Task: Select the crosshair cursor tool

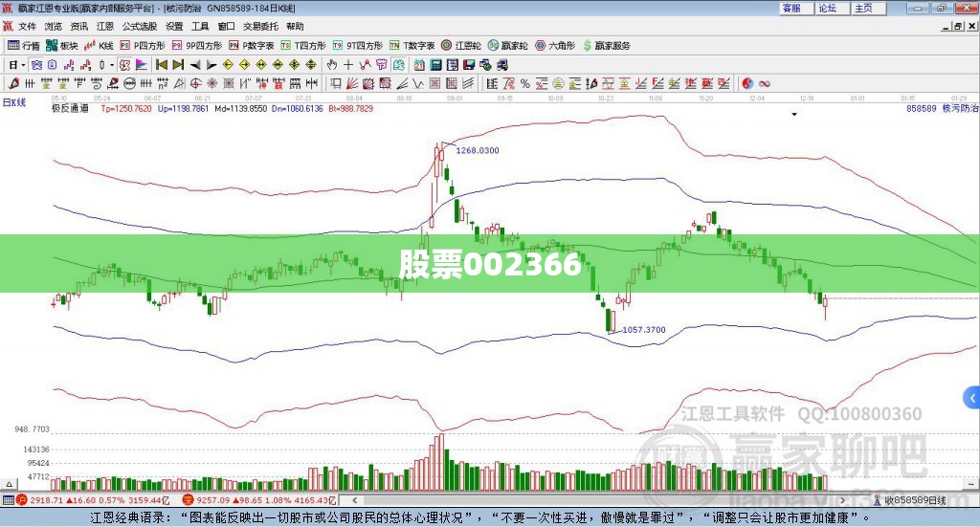Action: [348, 64]
